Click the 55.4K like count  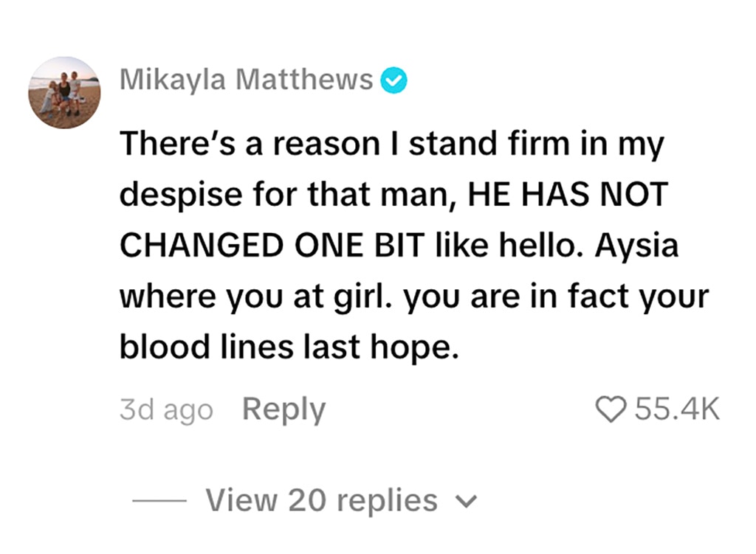tap(676, 409)
